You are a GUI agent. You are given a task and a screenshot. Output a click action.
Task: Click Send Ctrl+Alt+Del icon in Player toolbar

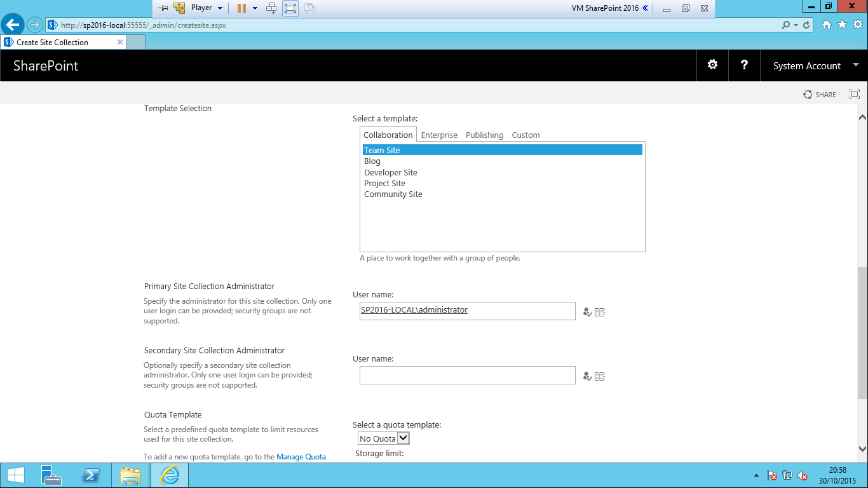271,8
